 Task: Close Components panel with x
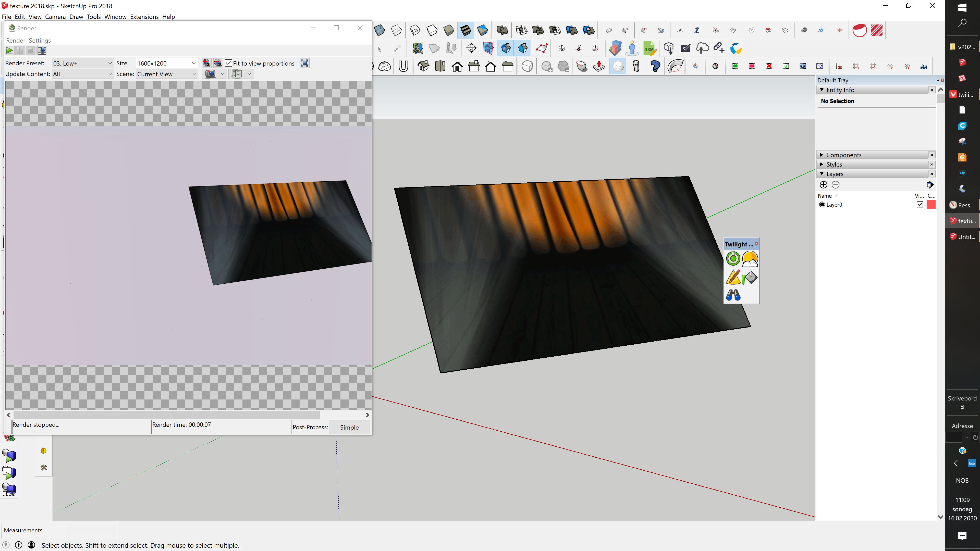point(932,155)
